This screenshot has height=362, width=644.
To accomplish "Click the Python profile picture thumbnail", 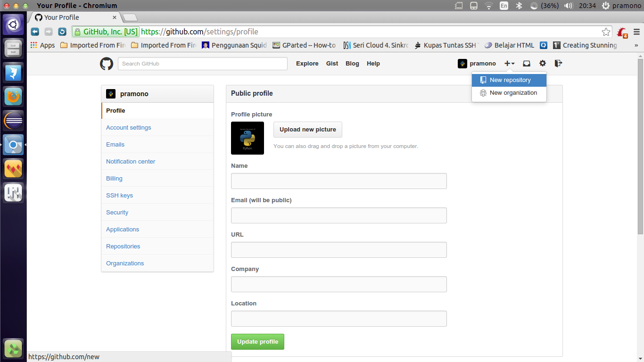I will point(248,138).
